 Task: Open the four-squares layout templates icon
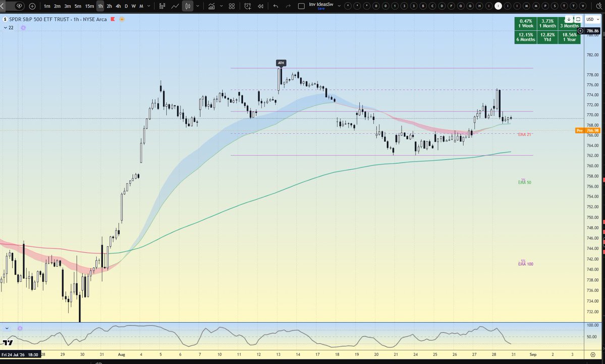(232, 6)
